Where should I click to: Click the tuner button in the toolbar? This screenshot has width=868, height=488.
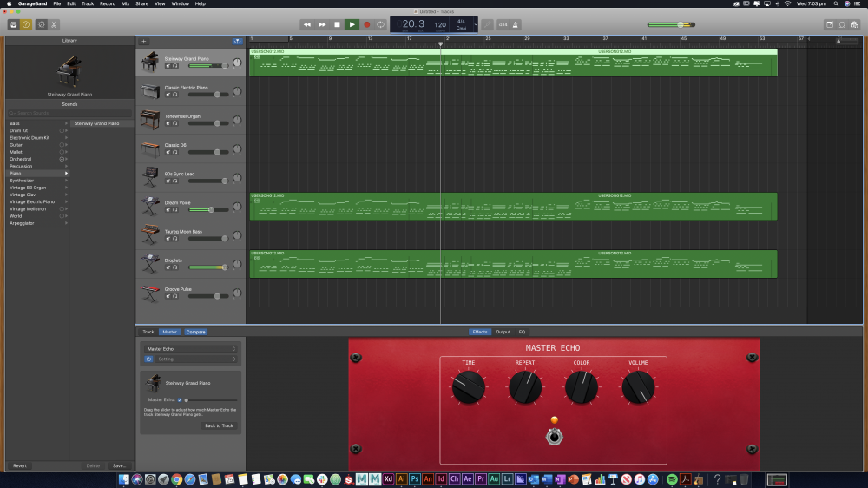tap(487, 24)
